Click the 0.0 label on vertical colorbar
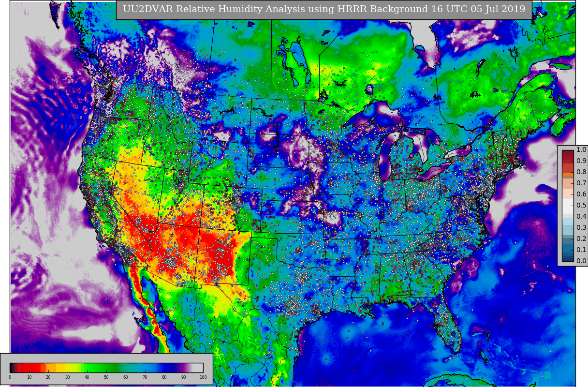Viewport: 588px width, 387px height. point(581,261)
